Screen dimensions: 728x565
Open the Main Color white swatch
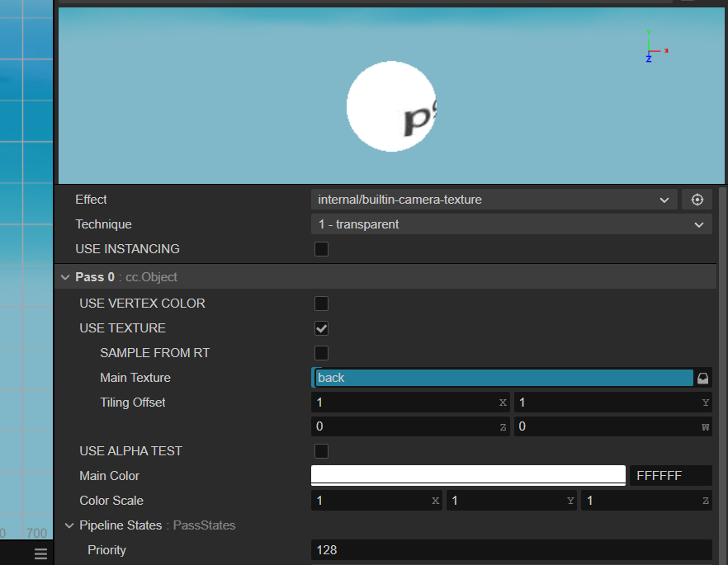tap(468, 475)
